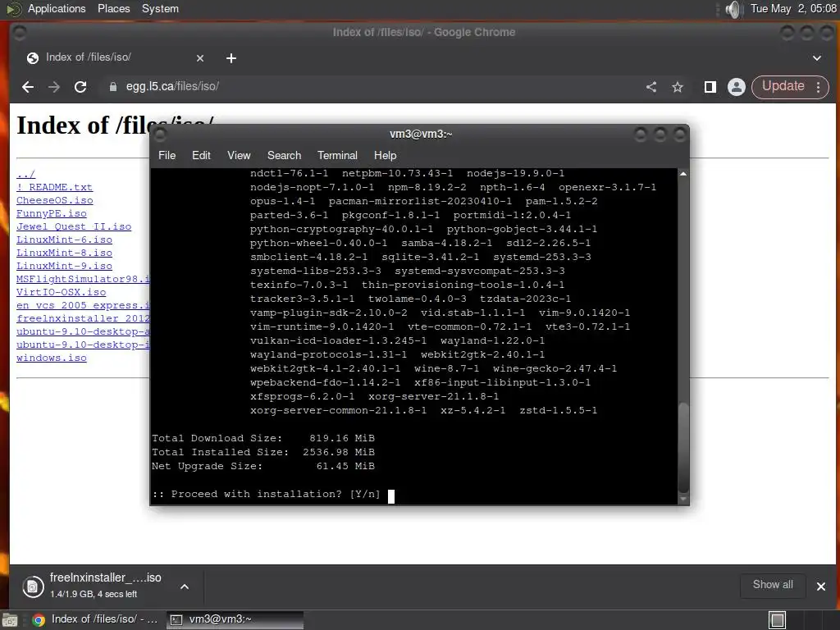Click the volume speaker icon
Image resolution: width=840 pixels, height=630 pixels.
(x=733, y=9)
